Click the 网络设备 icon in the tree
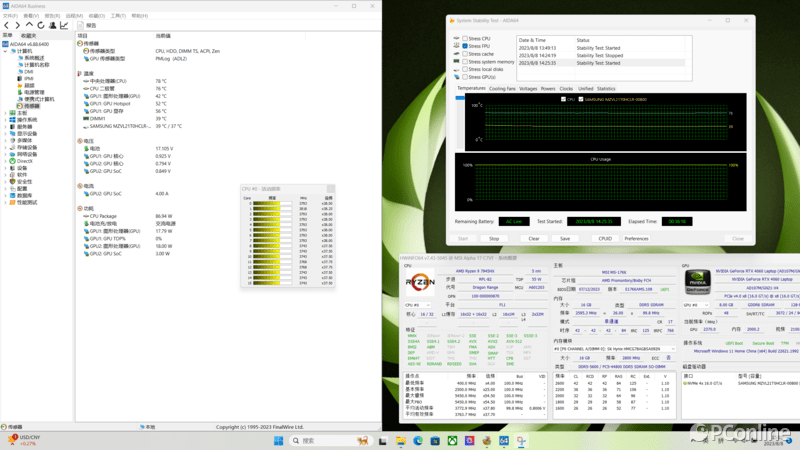This screenshot has height=450, width=800. coord(13,154)
